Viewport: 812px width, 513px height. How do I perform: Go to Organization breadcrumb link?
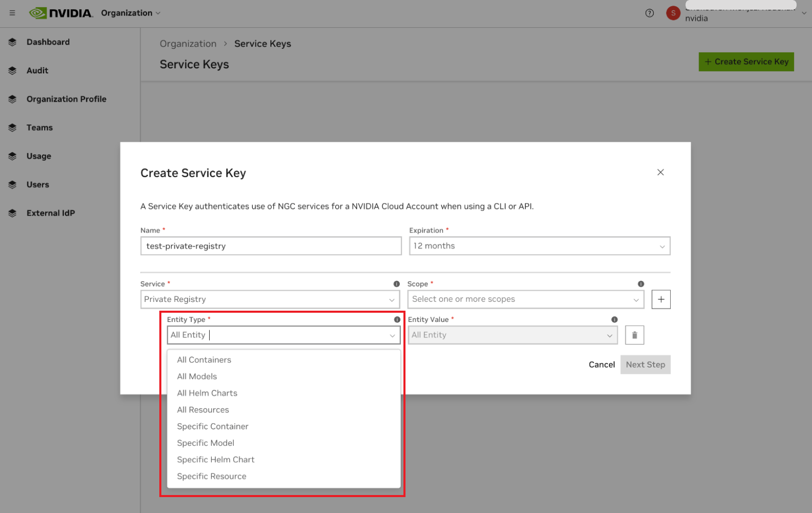(x=188, y=44)
